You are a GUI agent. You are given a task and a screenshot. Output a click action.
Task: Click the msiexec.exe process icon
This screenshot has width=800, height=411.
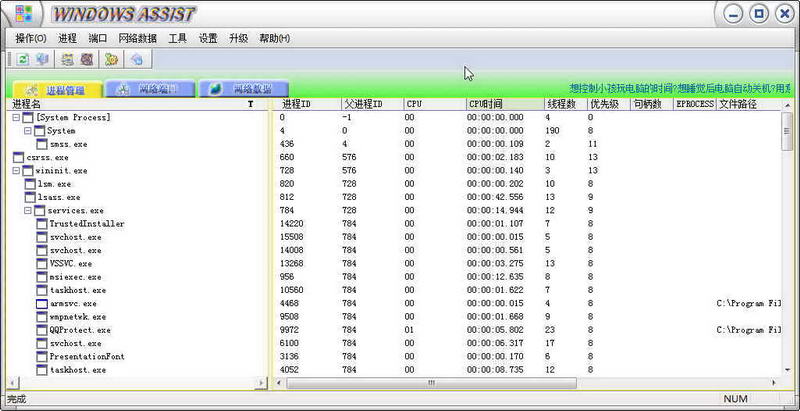42,277
